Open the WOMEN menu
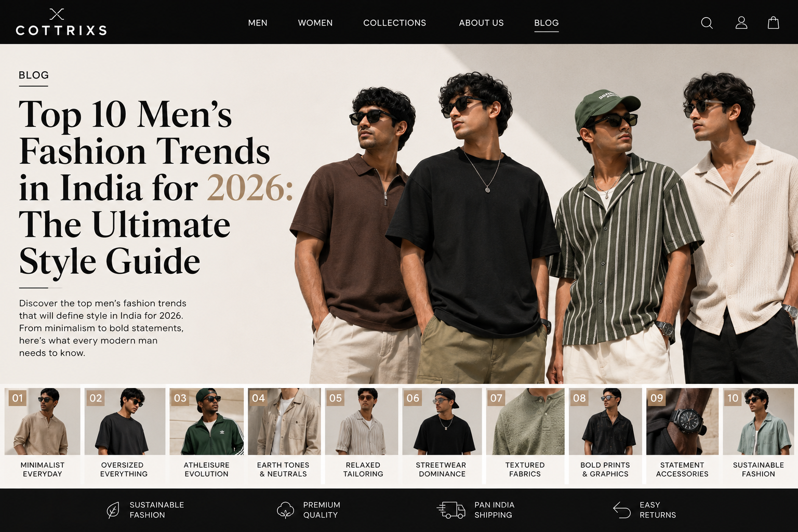This screenshot has width=798, height=532. tap(315, 23)
